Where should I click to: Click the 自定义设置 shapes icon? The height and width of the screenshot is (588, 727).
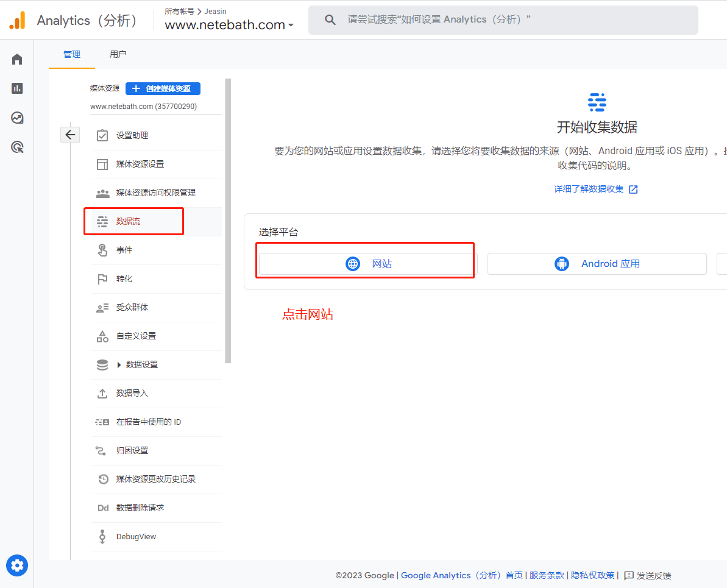pyautogui.click(x=102, y=336)
